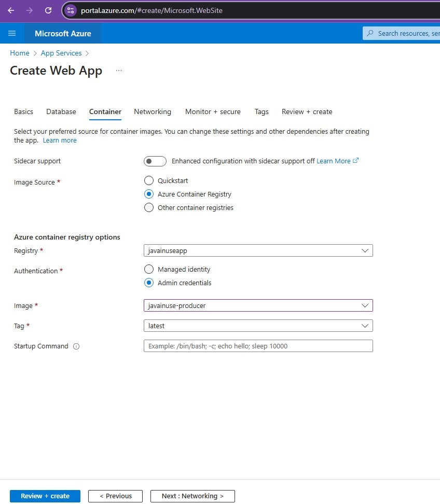
Task: Select the Quickstart image source
Action: [x=149, y=180]
